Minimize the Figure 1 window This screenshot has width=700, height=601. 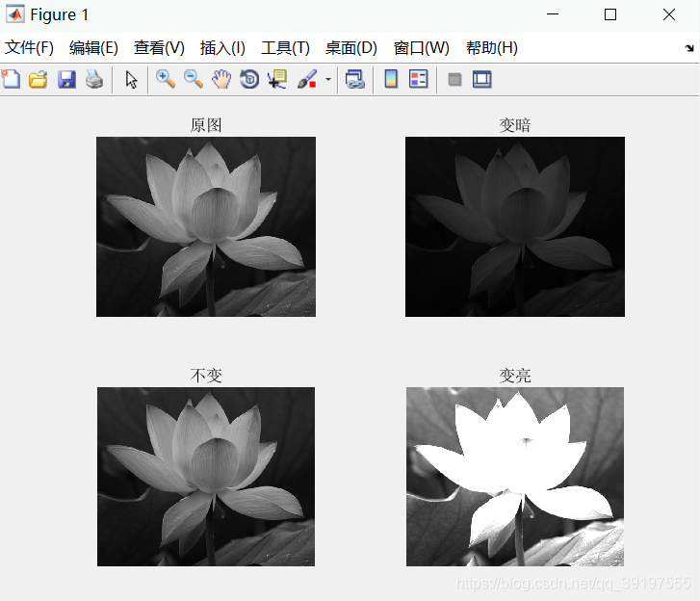click(553, 14)
